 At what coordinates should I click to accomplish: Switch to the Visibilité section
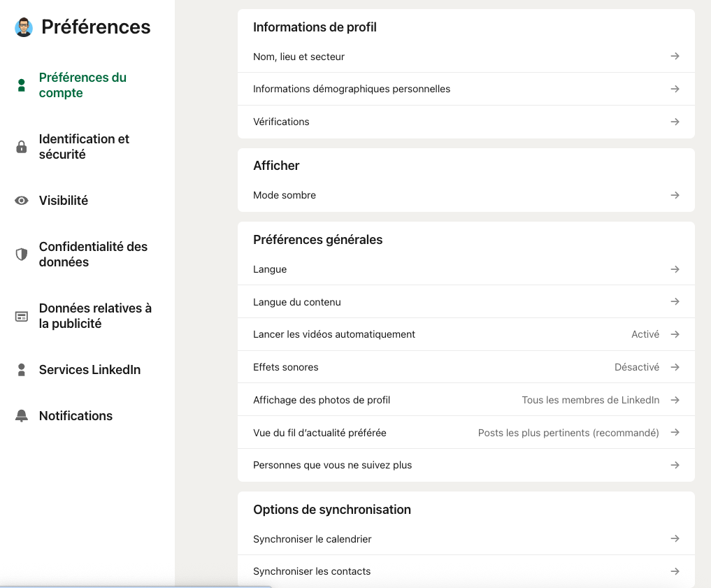pyautogui.click(x=64, y=201)
